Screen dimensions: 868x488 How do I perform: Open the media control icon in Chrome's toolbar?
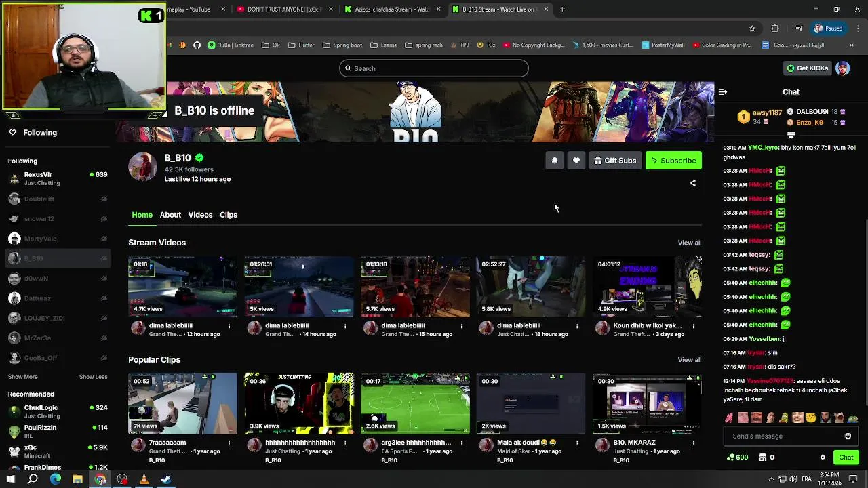pyautogui.click(x=799, y=28)
